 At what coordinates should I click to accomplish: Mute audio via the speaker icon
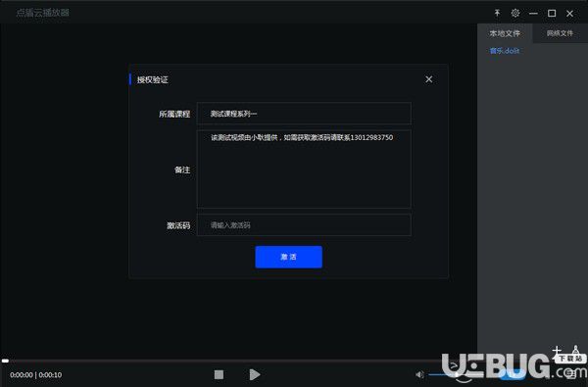pos(419,374)
